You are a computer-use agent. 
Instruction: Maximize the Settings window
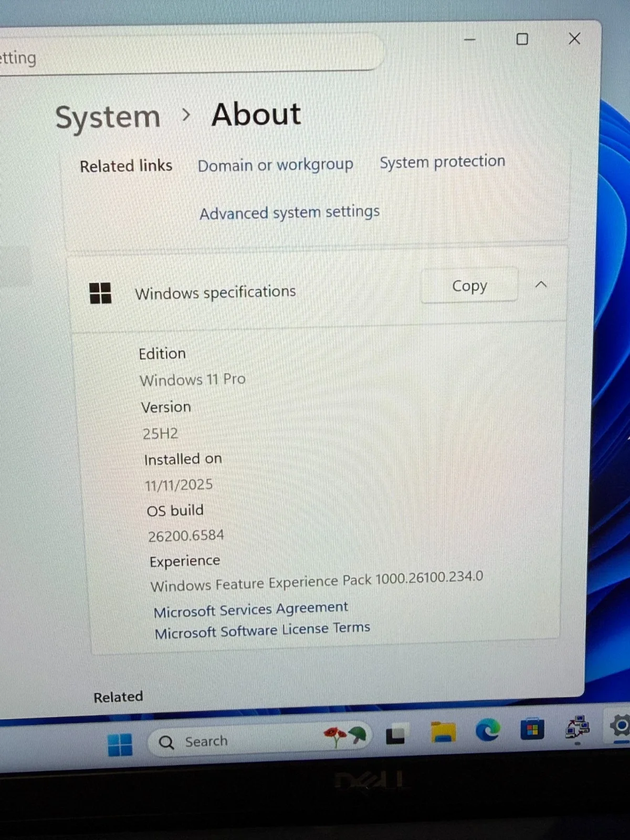click(x=522, y=39)
